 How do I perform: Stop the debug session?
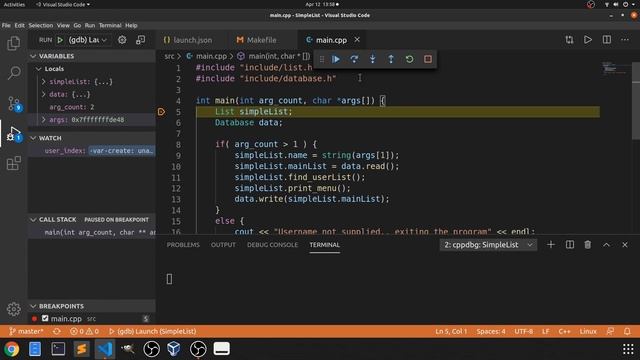tap(428, 59)
